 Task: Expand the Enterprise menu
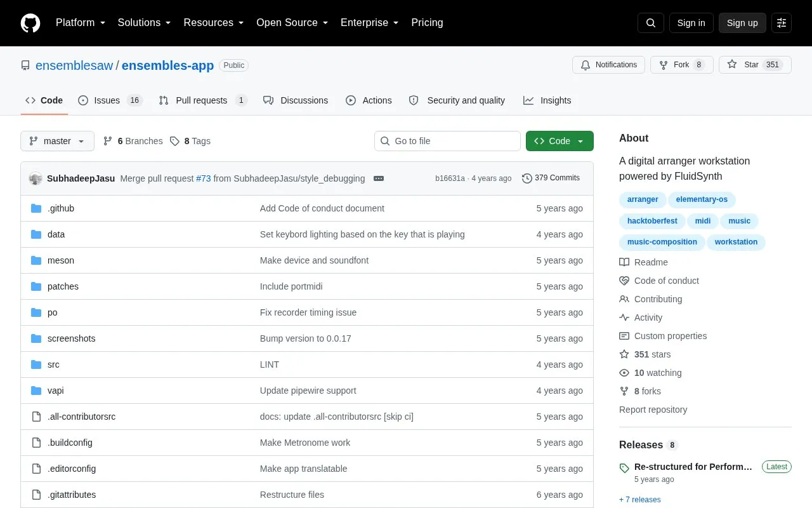click(x=370, y=23)
